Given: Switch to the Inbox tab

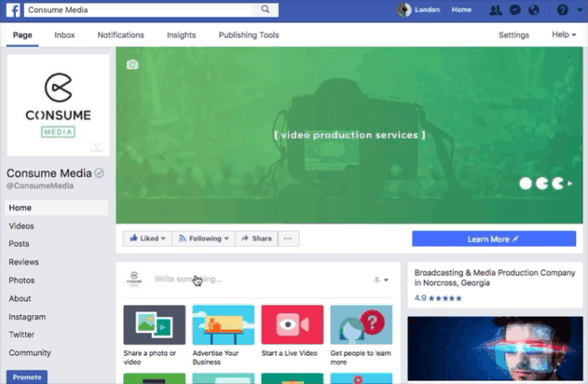Looking at the screenshot, I should point(64,35).
